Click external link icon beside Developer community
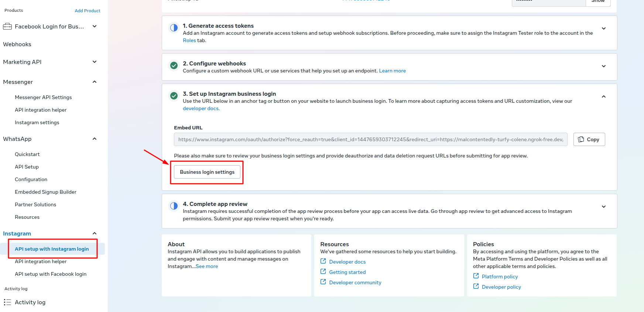The image size is (644, 312). coord(323,282)
